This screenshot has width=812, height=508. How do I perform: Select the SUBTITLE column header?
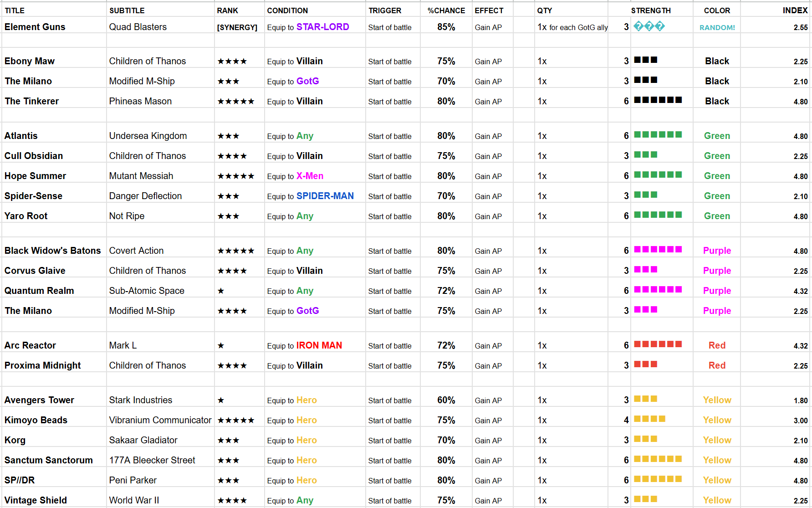[x=127, y=10]
